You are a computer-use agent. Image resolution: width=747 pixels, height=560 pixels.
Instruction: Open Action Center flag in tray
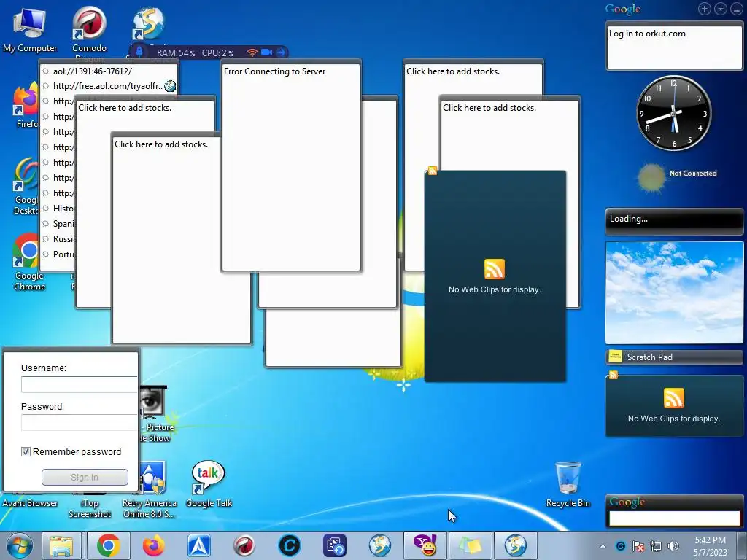[x=638, y=546]
